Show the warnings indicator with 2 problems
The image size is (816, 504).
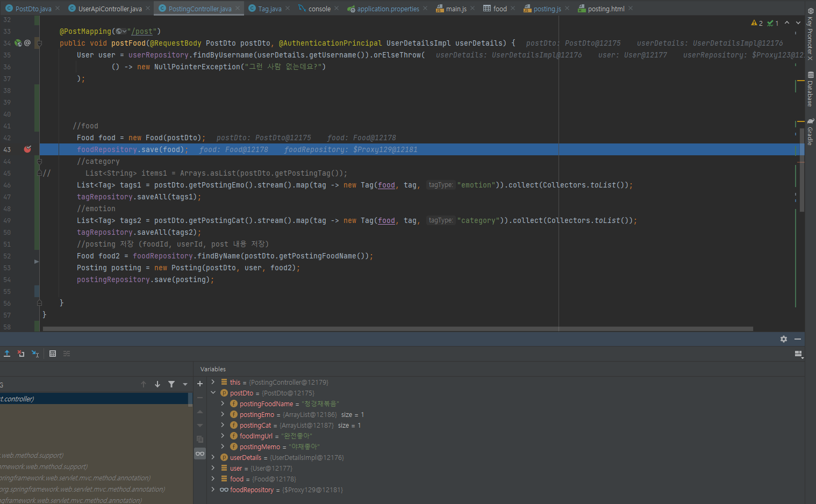pyautogui.click(x=757, y=23)
